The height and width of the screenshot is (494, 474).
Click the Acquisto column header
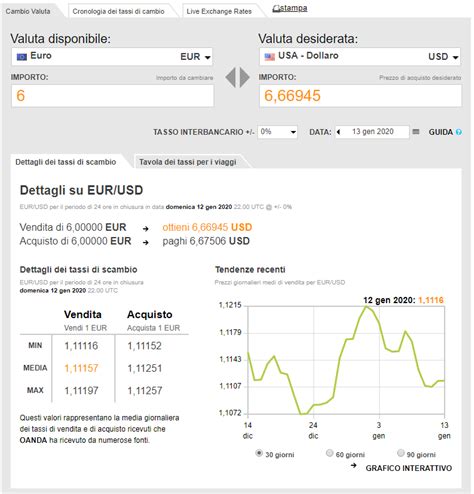click(150, 314)
